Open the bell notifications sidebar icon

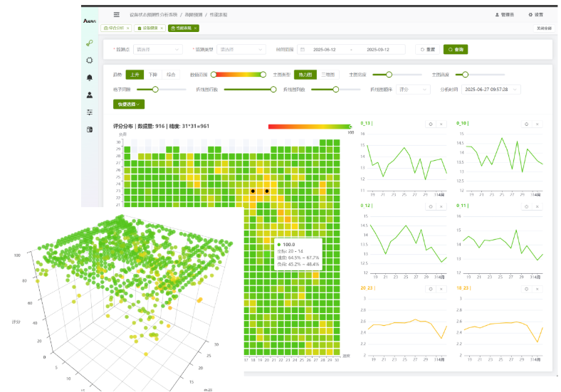(x=90, y=78)
